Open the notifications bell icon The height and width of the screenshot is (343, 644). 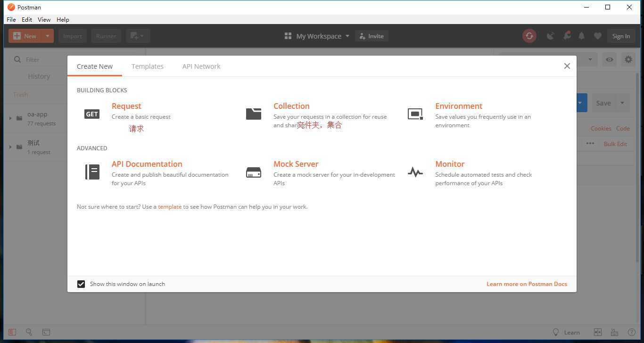(582, 36)
